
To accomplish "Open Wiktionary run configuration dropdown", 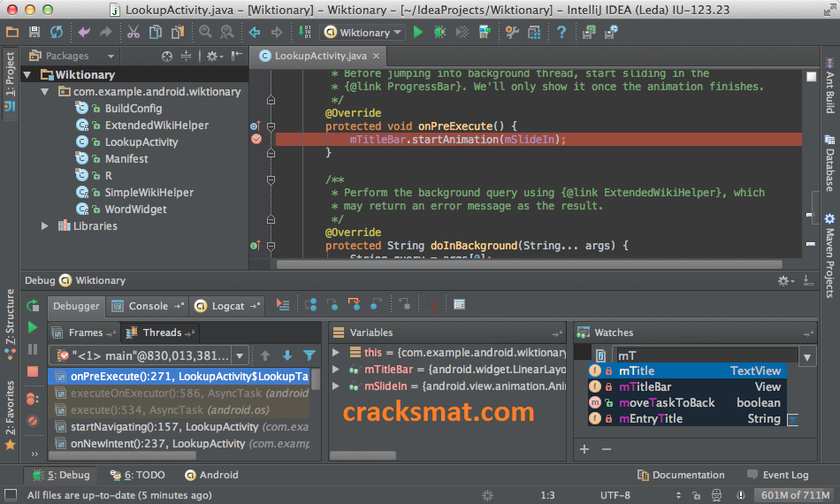I will (363, 33).
